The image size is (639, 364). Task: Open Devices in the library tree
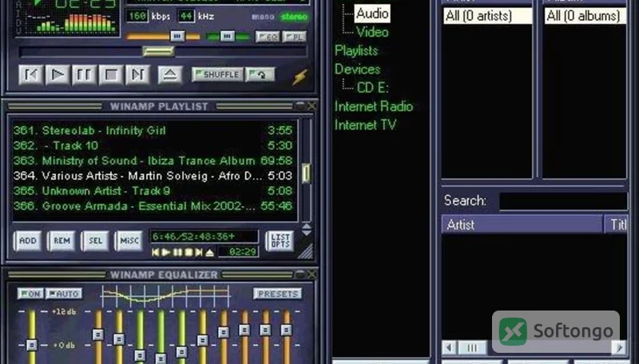(x=357, y=69)
